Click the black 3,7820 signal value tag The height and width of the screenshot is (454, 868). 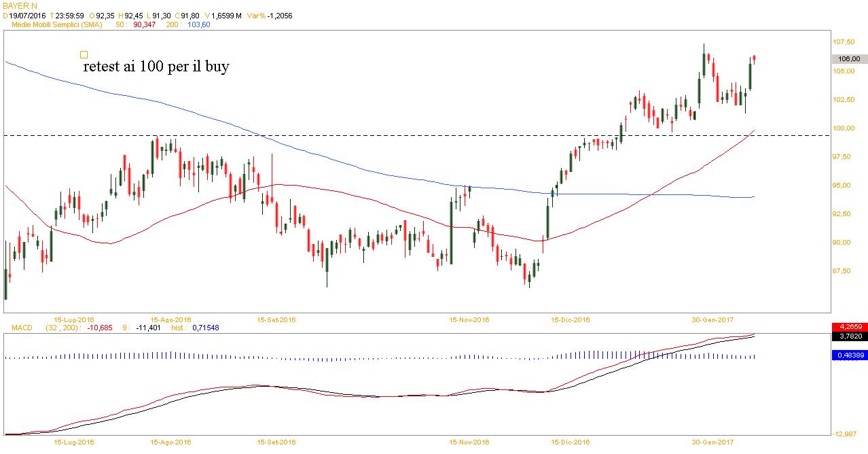[x=849, y=335]
